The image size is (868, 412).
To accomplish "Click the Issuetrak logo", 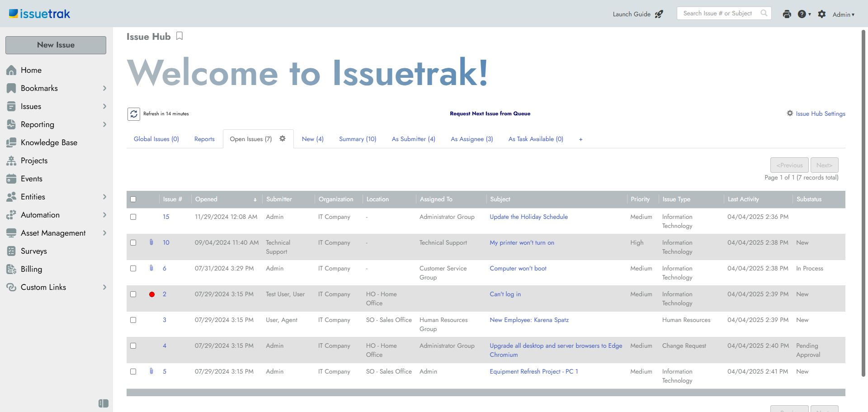I will coord(40,14).
